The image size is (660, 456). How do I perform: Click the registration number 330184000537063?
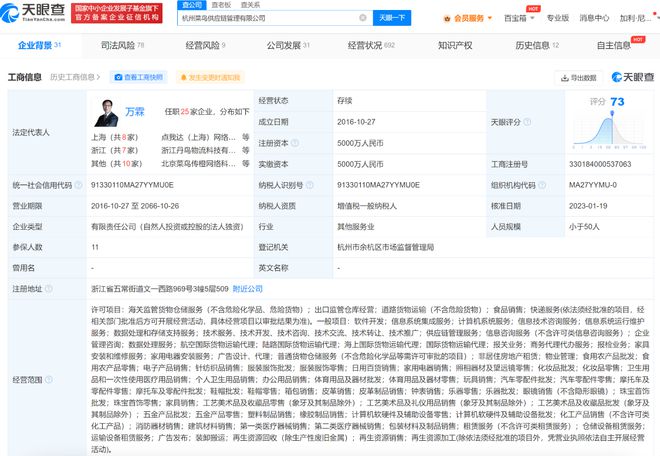pos(600,164)
